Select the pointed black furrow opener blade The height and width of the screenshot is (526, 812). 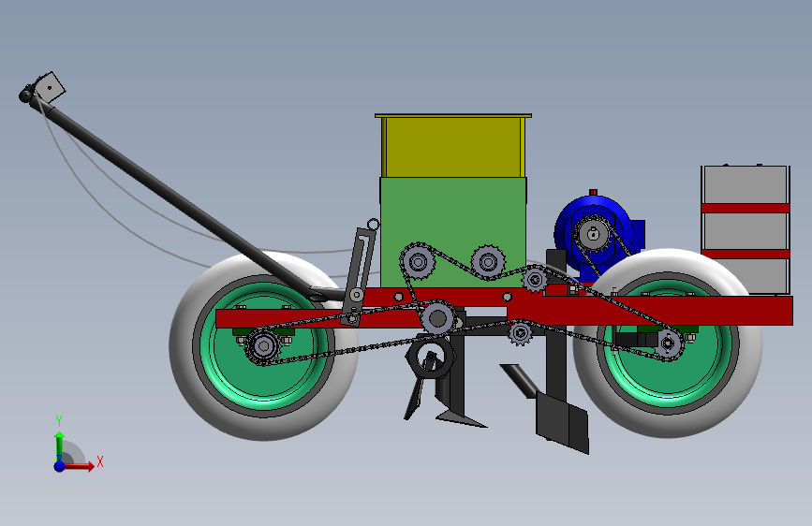[461, 416]
